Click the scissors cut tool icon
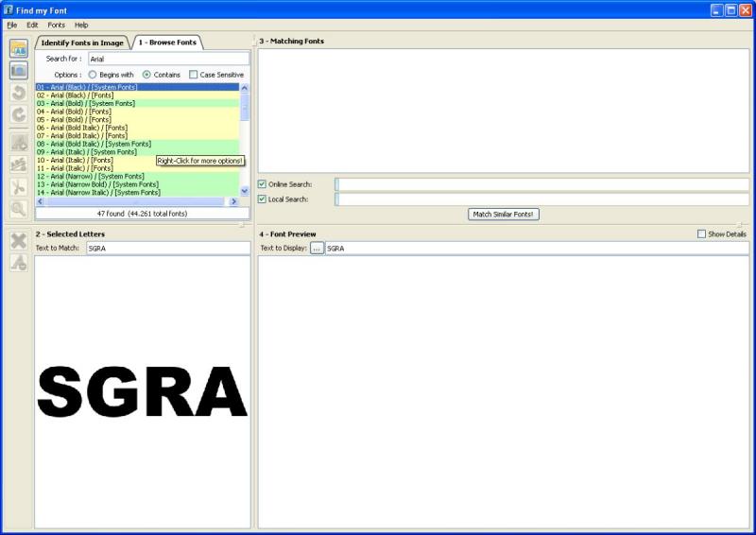This screenshot has height=535, width=756. (19, 187)
